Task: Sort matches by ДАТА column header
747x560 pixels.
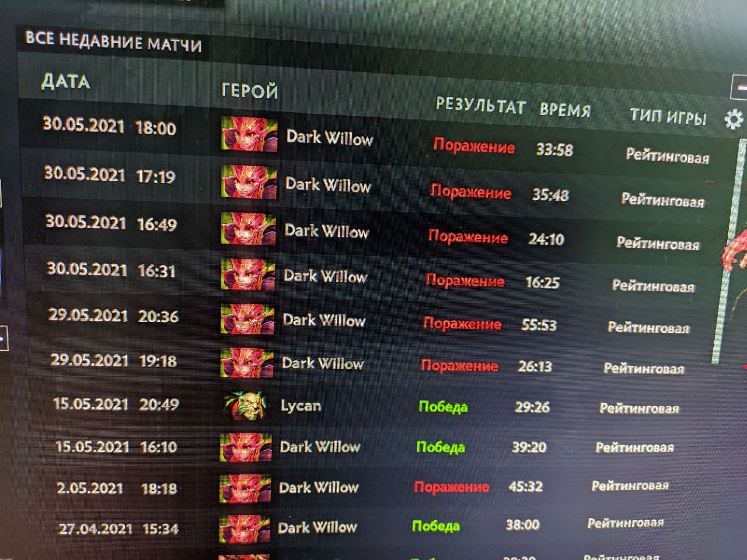Action: [x=66, y=81]
